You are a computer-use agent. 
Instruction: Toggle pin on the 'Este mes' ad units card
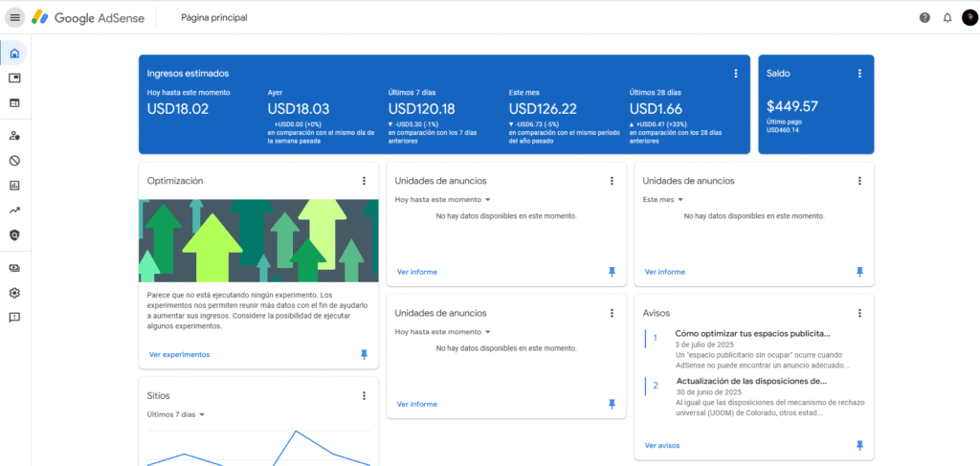click(x=859, y=272)
